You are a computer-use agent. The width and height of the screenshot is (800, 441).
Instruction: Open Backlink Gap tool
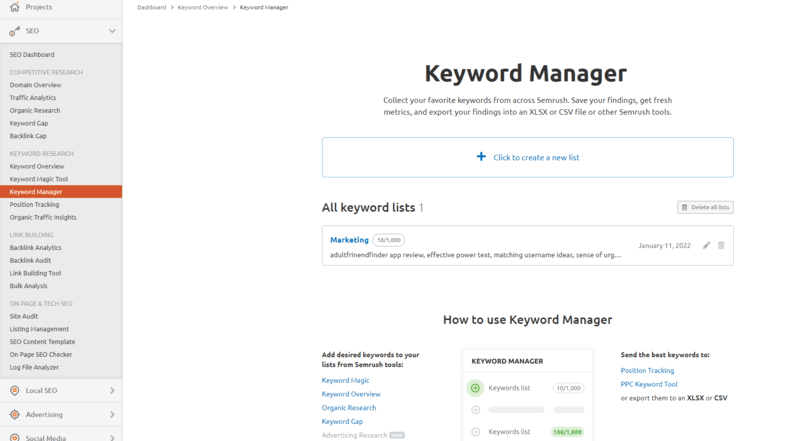(28, 136)
